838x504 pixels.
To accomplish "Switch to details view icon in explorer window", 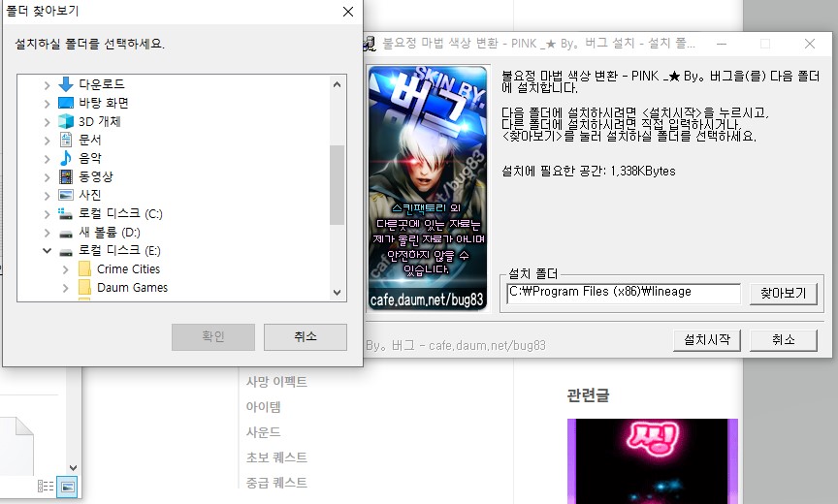I will tap(46, 486).
